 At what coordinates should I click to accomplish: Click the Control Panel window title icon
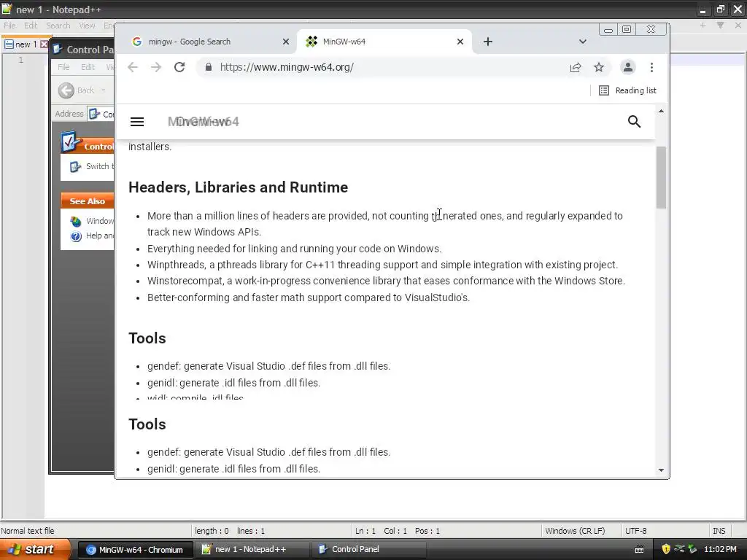tap(58, 50)
